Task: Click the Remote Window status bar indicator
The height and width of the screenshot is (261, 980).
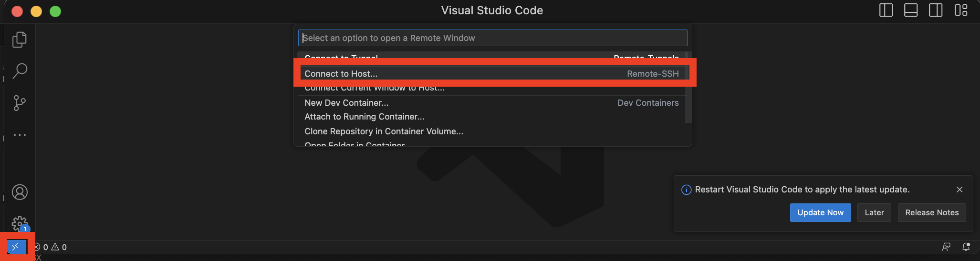Action: pos(16,247)
